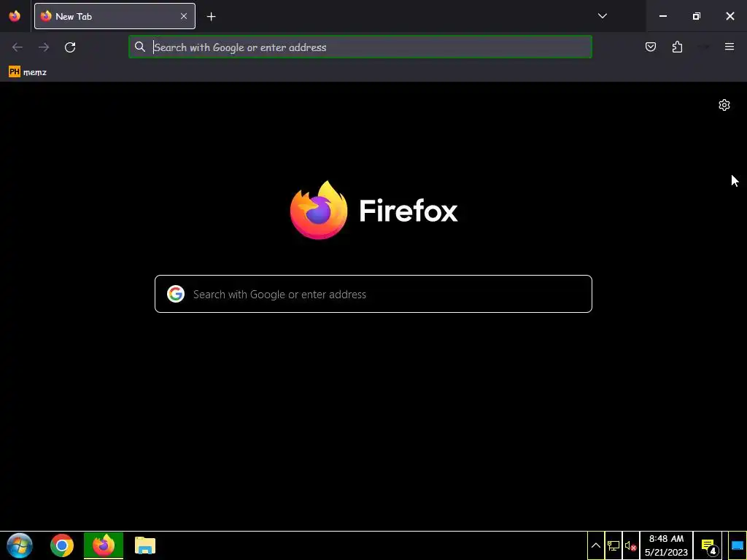Open the clock showing 8:48 AM
Screen dimensions: 747x560
click(x=666, y=545)
